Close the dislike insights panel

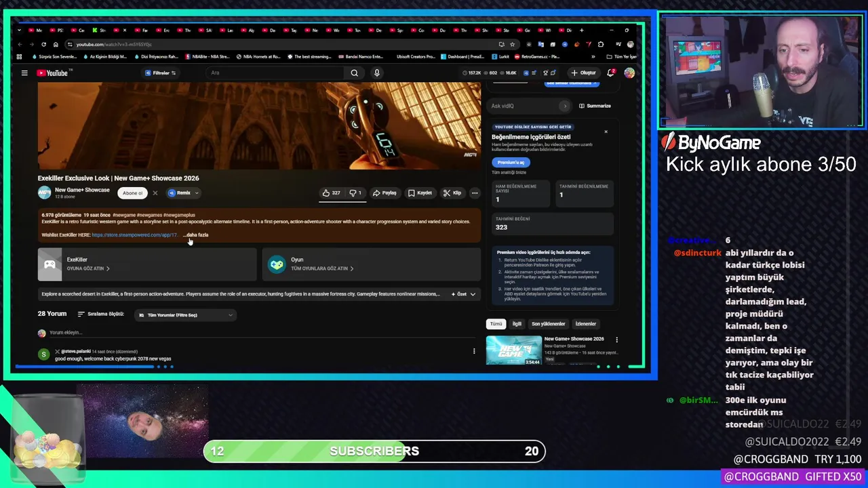pyautogui.click(x=606, y=131)
